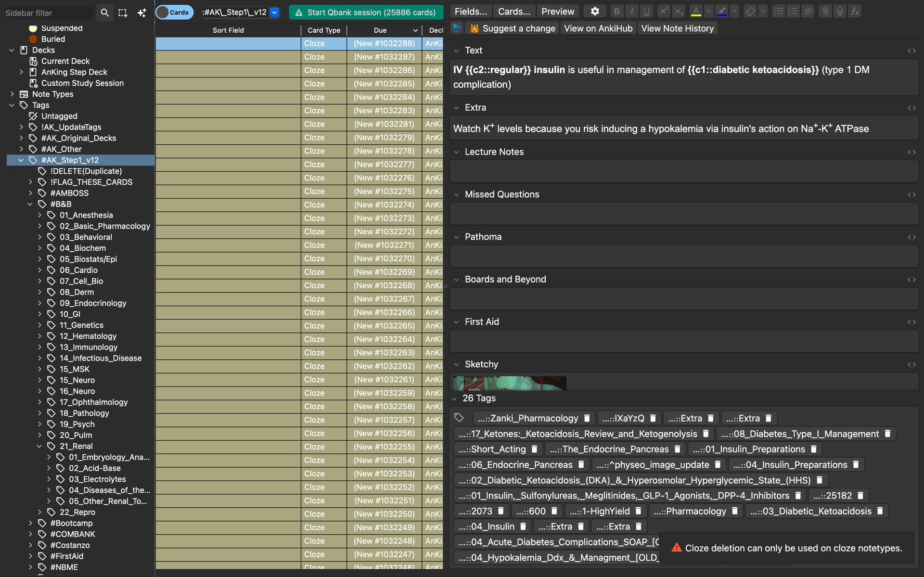Image resolution: width=924 pixels, height=577 pixels.
Task: Collapse the Extra field section
Action: (457, 108)
